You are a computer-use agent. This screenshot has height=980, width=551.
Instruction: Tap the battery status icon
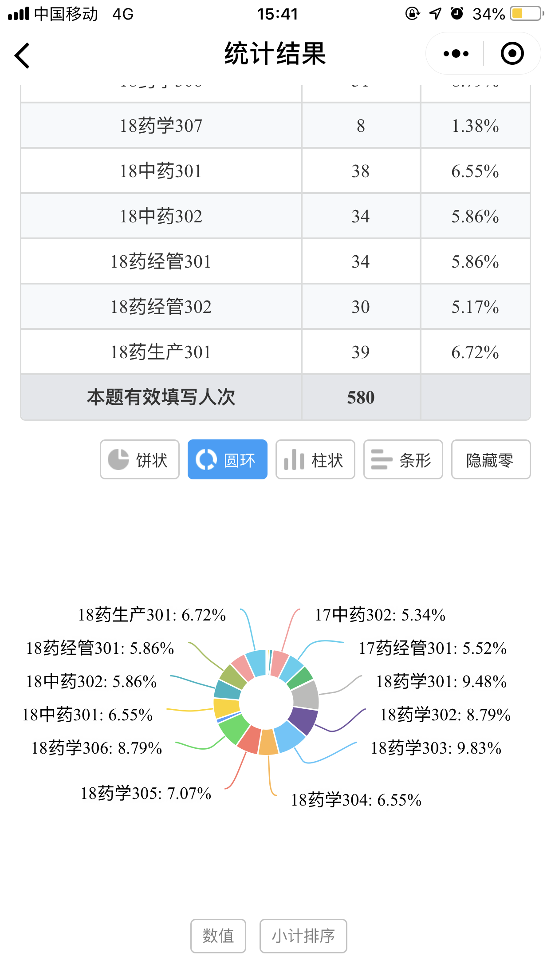click(x=527, y=14)
